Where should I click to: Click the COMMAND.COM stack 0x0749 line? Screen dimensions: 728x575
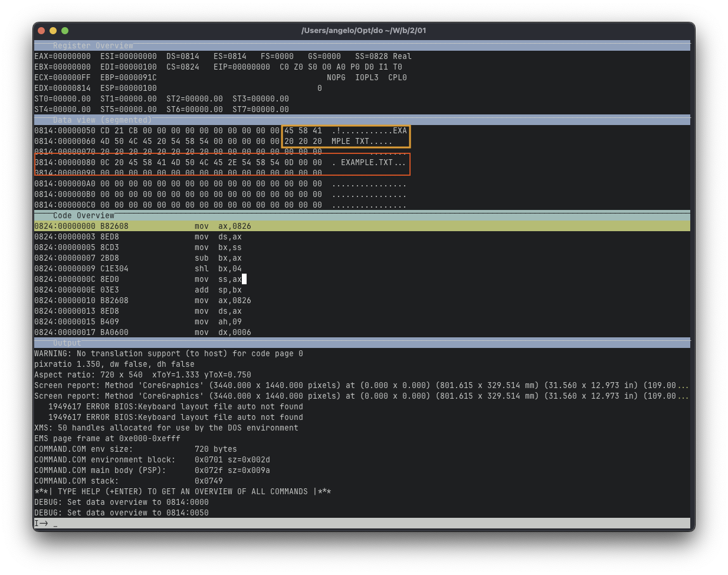(129, 481)
